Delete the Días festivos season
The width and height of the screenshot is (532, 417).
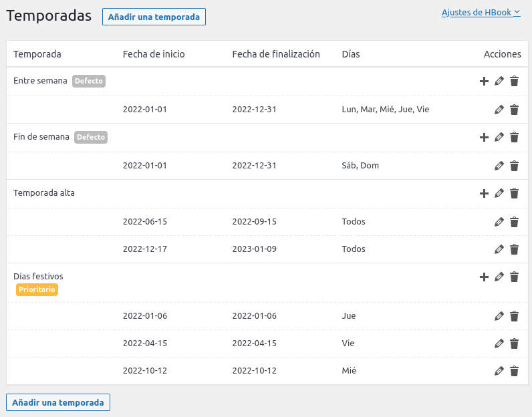[514, 277]
